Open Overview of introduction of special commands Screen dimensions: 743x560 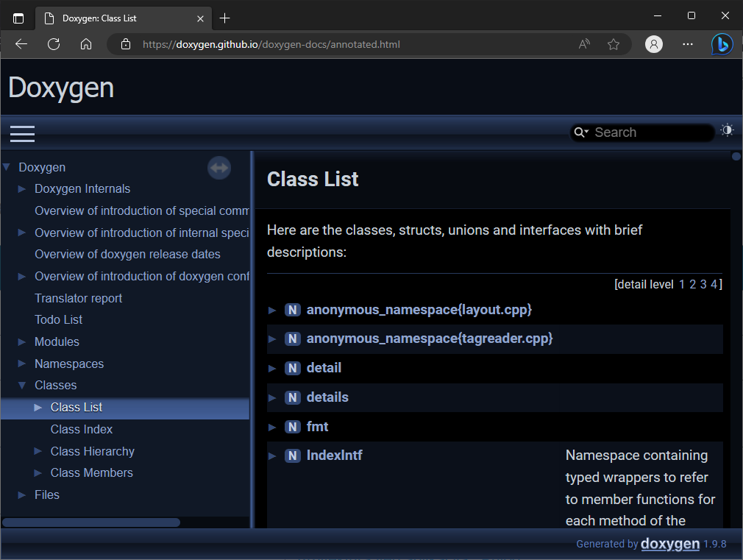click(x=142, y=210)
